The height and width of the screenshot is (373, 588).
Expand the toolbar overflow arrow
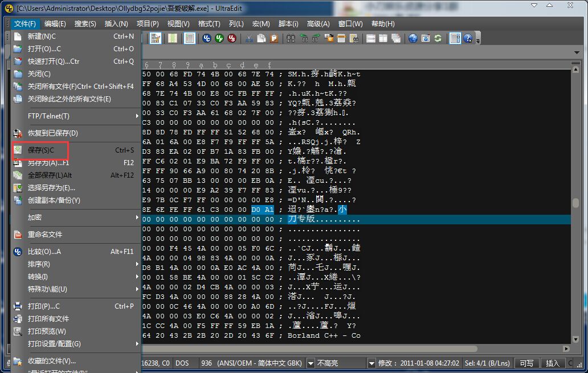478,40
